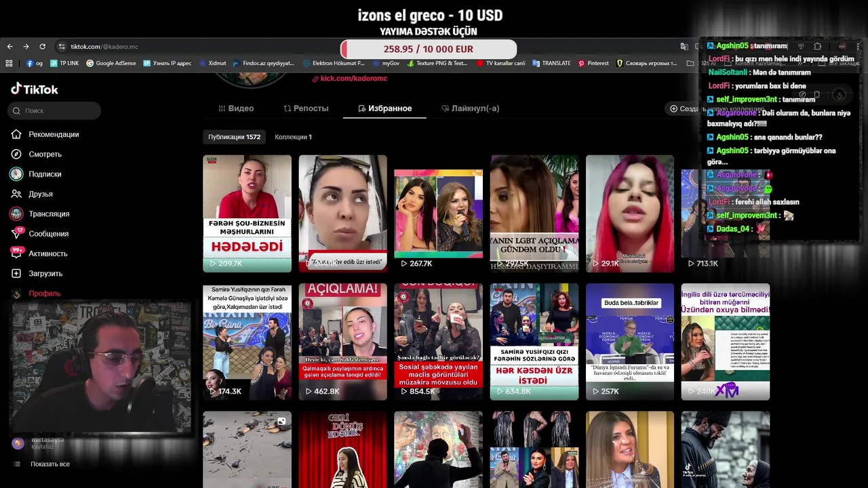This screenshot has width=868, height=488.
Task: Click 258.95 / 10 000 EUR donation bar
Action: [x=429, y=49]
